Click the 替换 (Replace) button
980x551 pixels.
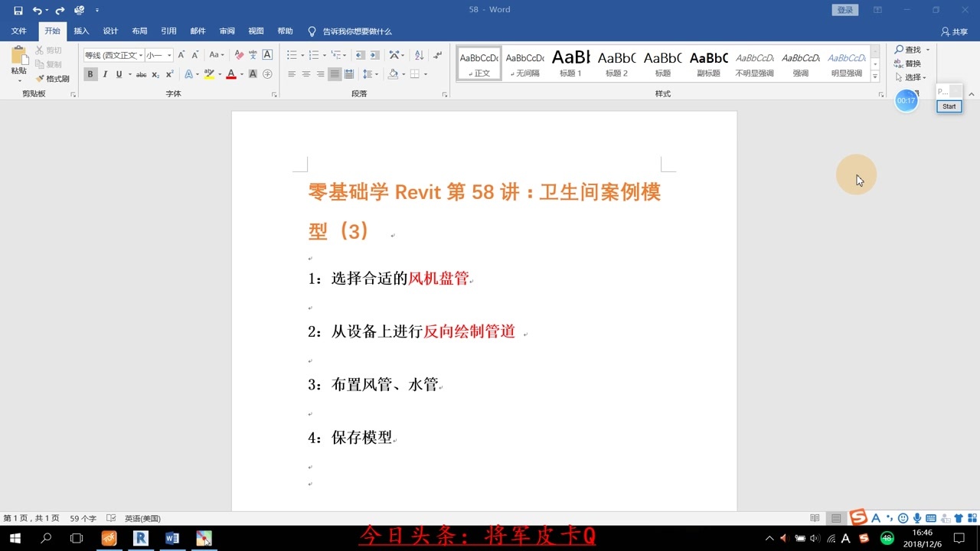coord(908,64)
